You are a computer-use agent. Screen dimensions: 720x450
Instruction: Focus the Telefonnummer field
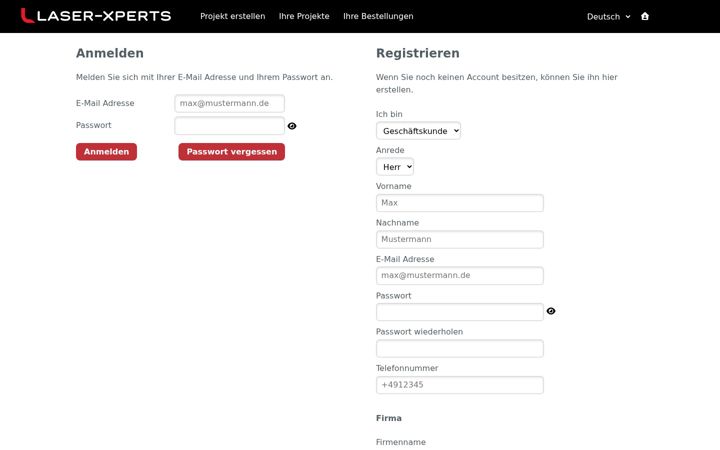pos(460,385)
